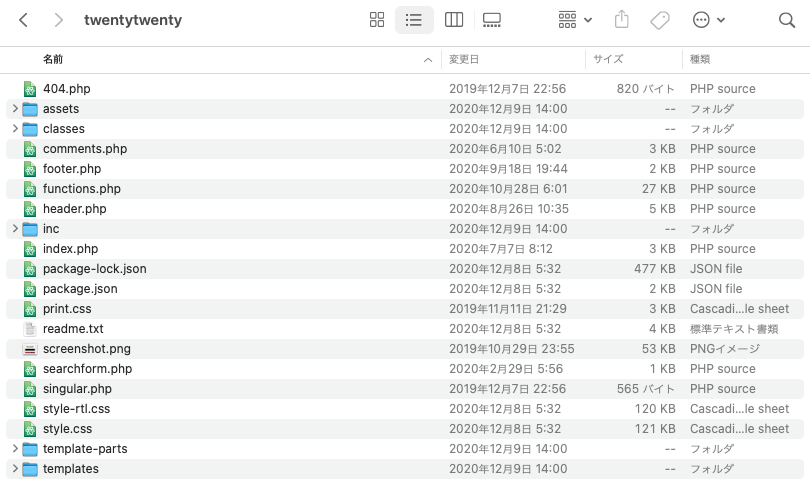The height and width of the screenshot is (493, 810).
Task: Select the screenshot.png file icon
Action: point(30,349)
